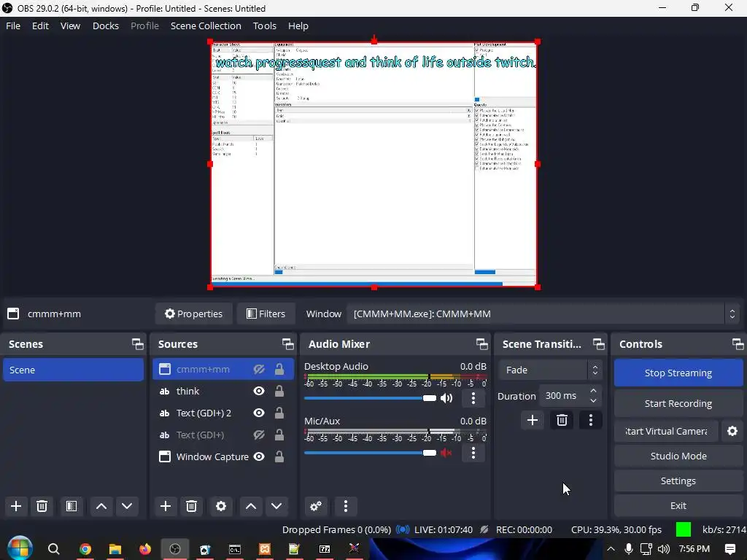Viewport: 747px width, 560px height.
Task: Click Windows Start button
Action: point(20,548)
